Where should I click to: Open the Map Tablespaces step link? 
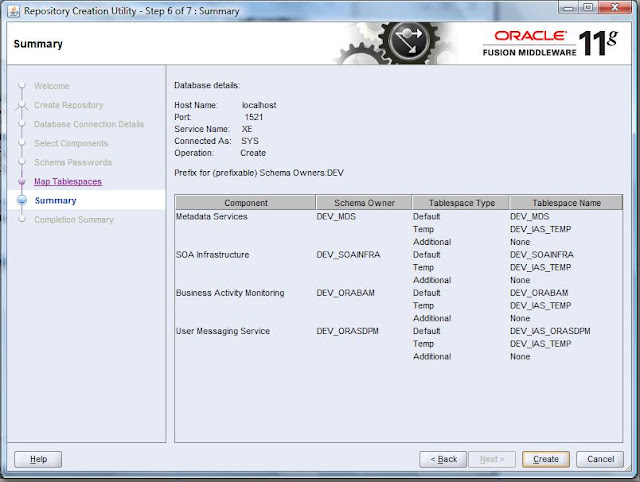click(68, 181)
